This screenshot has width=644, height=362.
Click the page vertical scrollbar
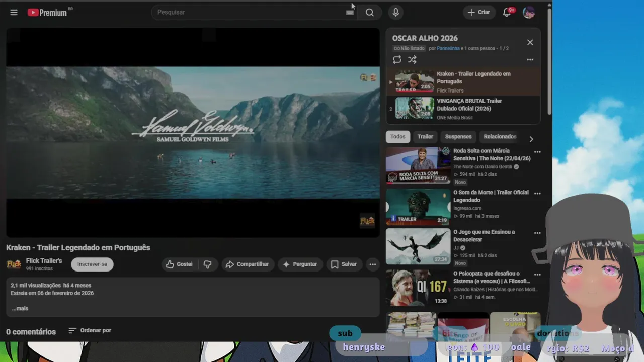549,60
